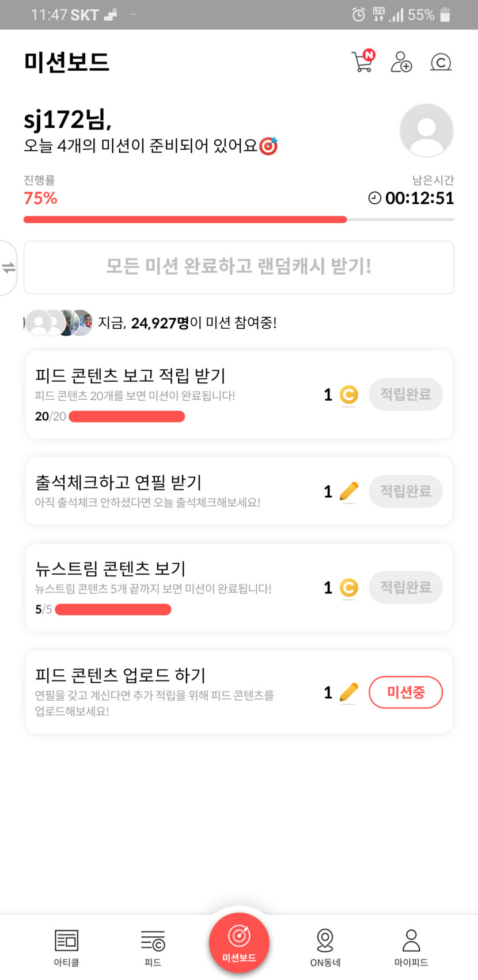Open the shopping cart icon
The height and width of the screenshot is (980, 478).
(363, 62)
